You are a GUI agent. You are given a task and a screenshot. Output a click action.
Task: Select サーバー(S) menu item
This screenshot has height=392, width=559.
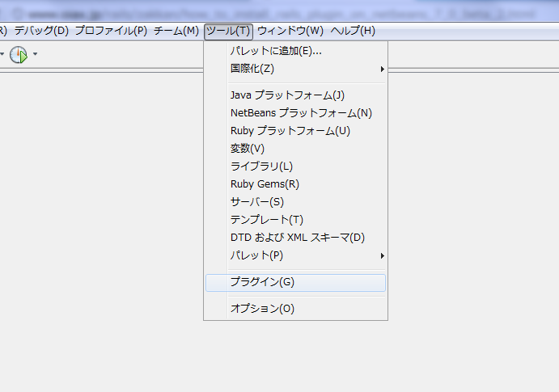coord(295,202)
